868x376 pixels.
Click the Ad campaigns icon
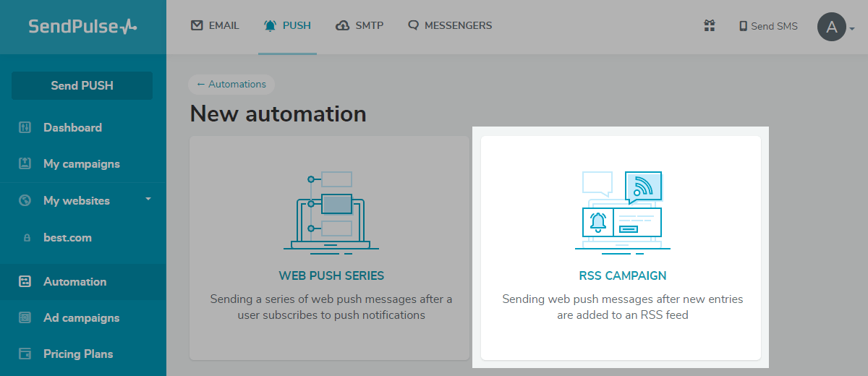coord(25,317)
